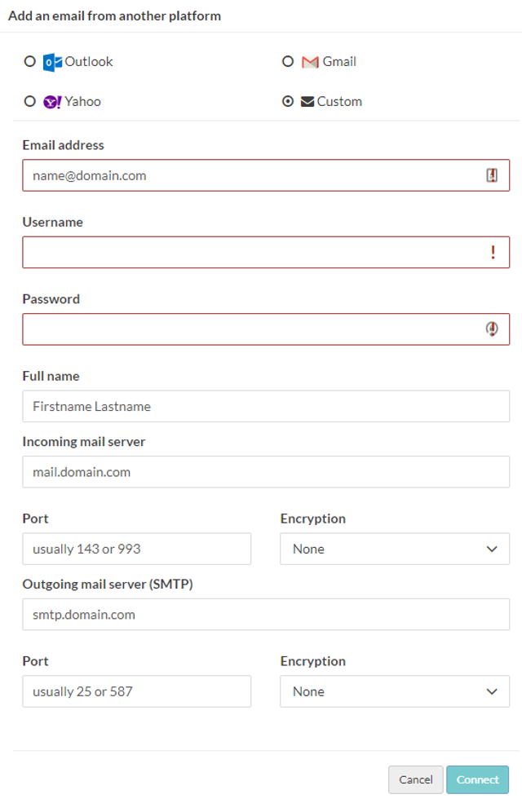Viewport: 522px width, 812px height.
Task: Open the SMTP Encryption dropdown
Action: tap(395, 691)
